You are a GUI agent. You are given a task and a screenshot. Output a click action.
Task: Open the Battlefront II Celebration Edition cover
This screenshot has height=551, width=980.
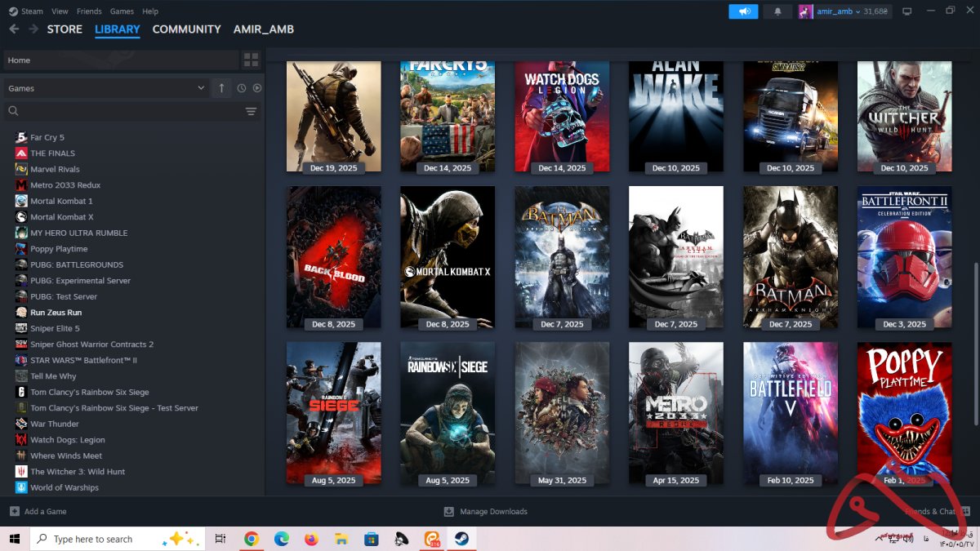905,257
